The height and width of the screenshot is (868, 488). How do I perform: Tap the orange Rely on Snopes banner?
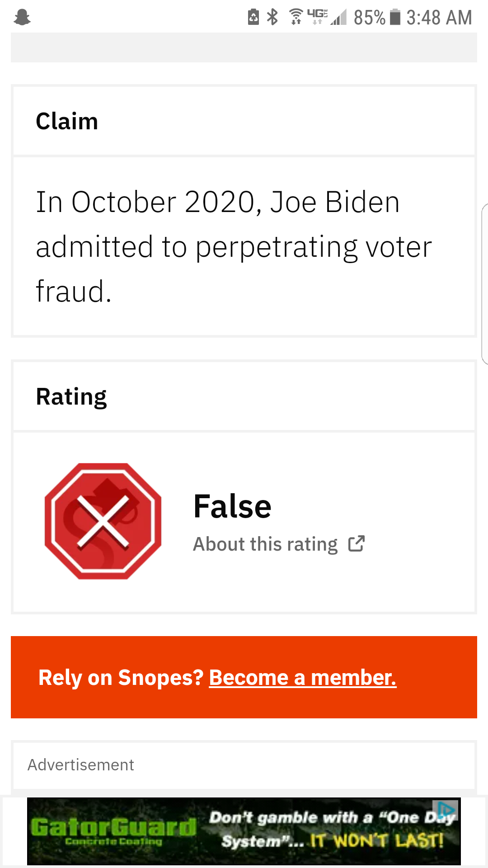244,677
